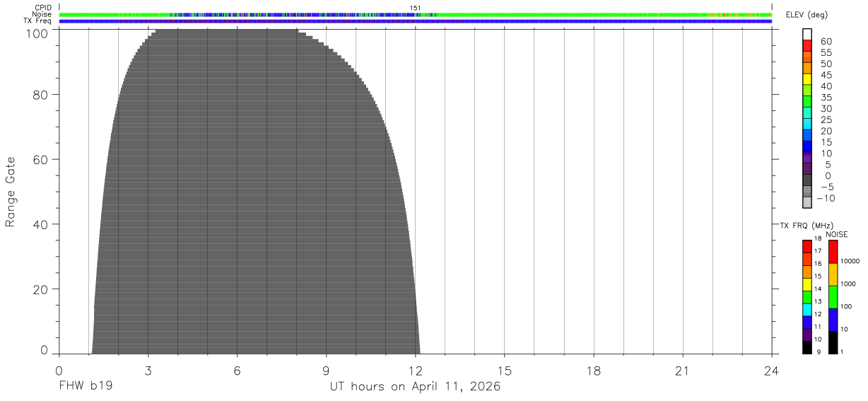This screenshot has width=868, height=401.
Task: Pick the cyan segment of TX FRQ colorbar
Action: (x=807, y=310)
